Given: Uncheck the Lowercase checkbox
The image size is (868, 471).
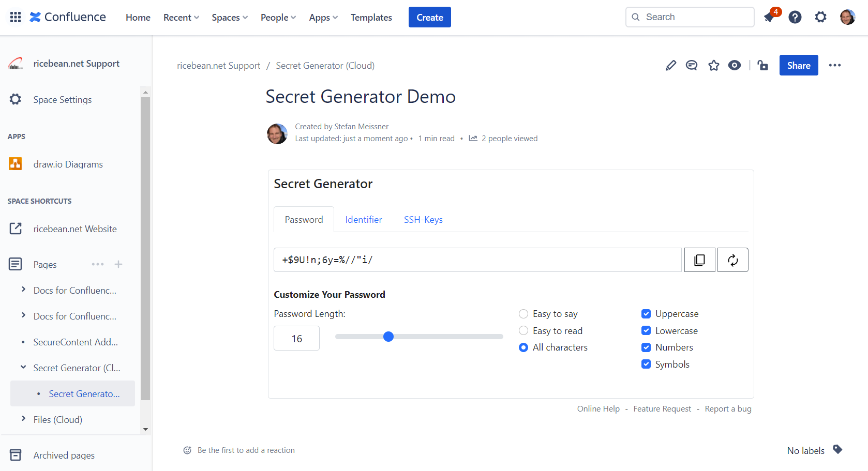Looking at the screenshot, I should [646, 330].
